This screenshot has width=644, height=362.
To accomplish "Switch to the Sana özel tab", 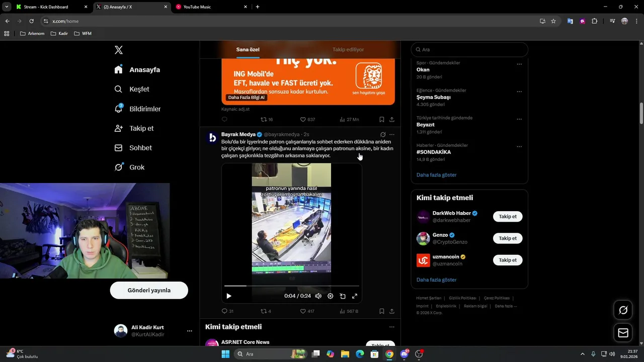I will tap(248, 50).
